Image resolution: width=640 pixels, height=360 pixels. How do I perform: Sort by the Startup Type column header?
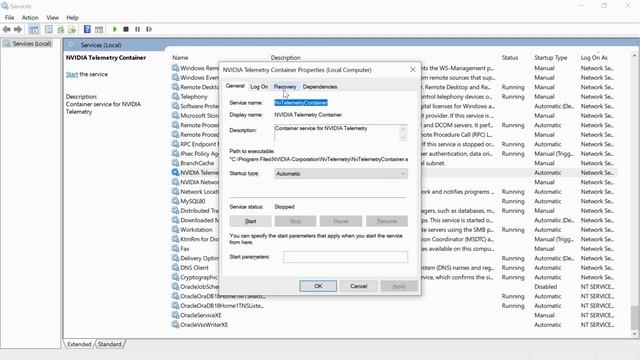551,58
